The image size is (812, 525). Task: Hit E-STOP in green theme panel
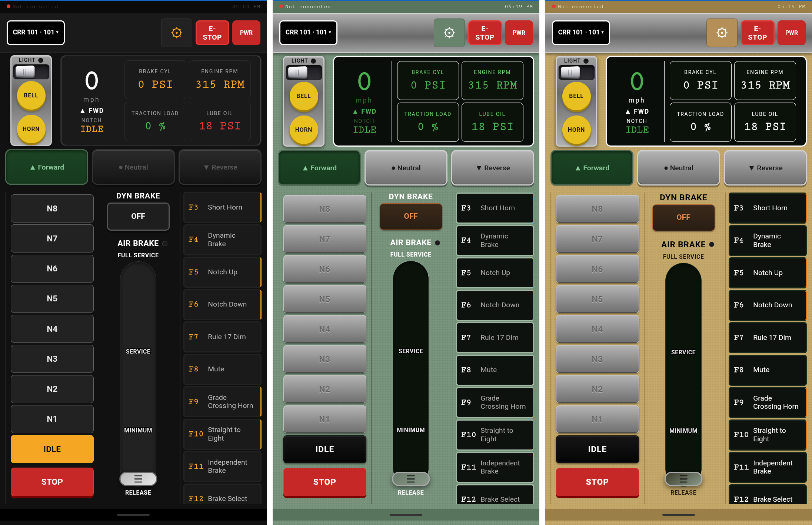[x=485, y=33]
